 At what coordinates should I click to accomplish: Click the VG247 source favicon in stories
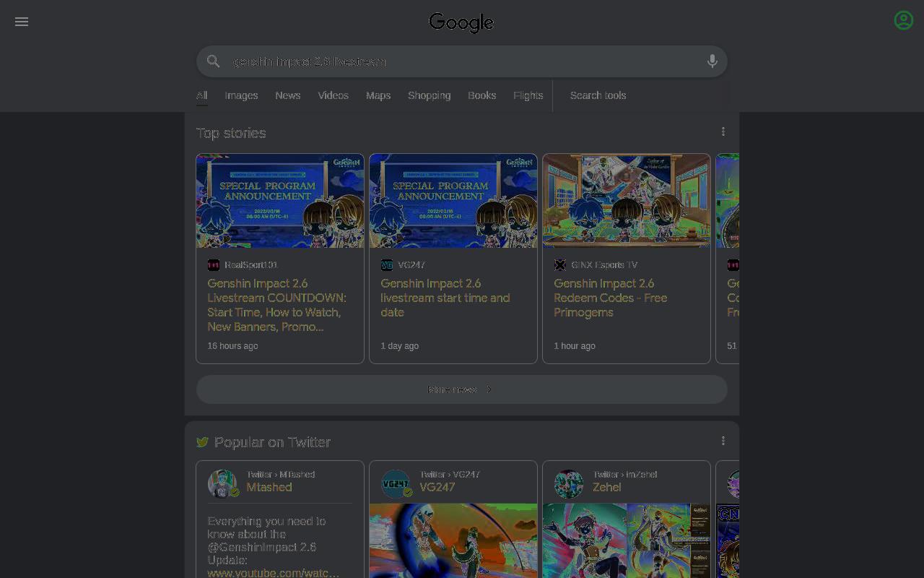click(x=387, y=265)
